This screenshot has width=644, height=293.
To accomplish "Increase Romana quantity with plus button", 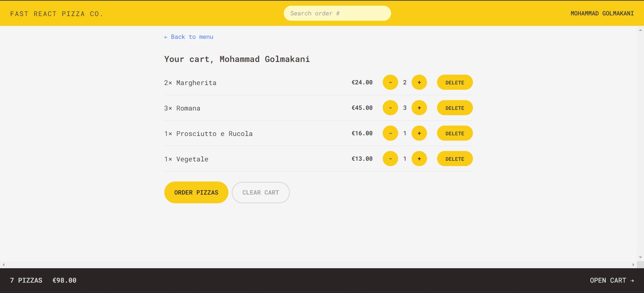I will [419, 108].
